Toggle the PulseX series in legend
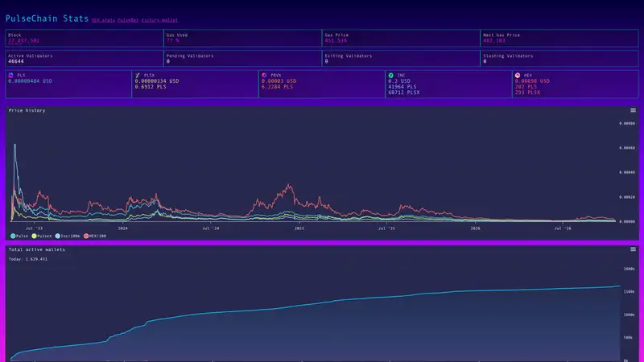The width and height of the screenshot is (644, 362). point(42,236)
